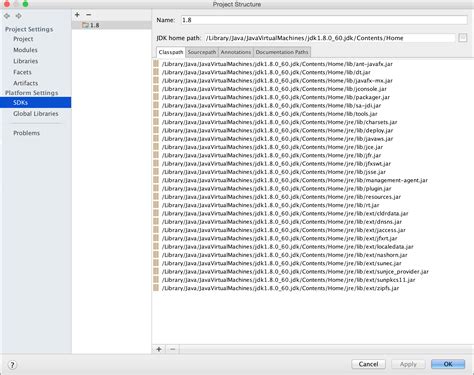The width and height of the screenshot is (474, 375).
Task: Click the jar icon beside charsets.jar
Action: tap(156, 122)
